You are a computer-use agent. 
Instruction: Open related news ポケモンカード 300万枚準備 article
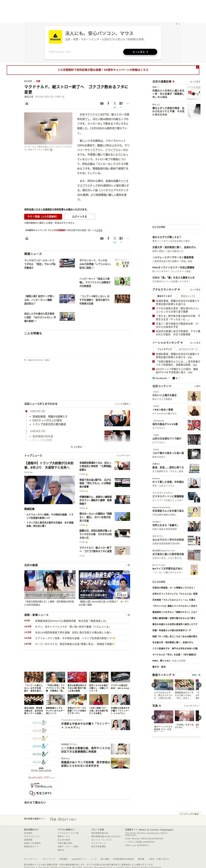pos(95,264)
